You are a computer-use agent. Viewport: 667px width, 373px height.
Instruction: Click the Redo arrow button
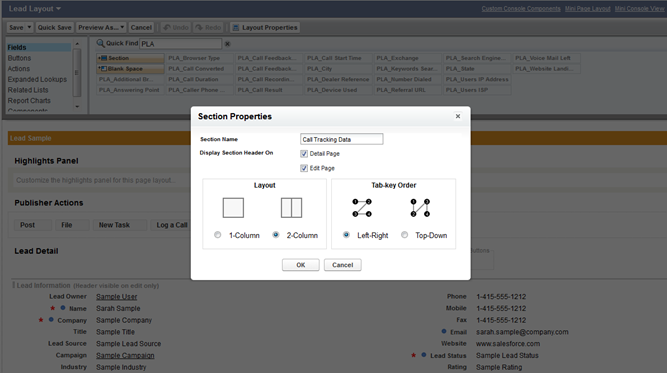(208, 28)
